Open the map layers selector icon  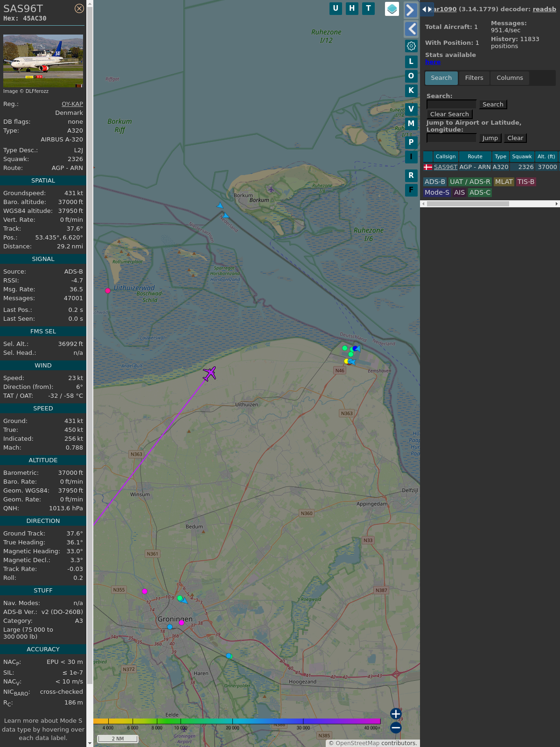(392, 8)
